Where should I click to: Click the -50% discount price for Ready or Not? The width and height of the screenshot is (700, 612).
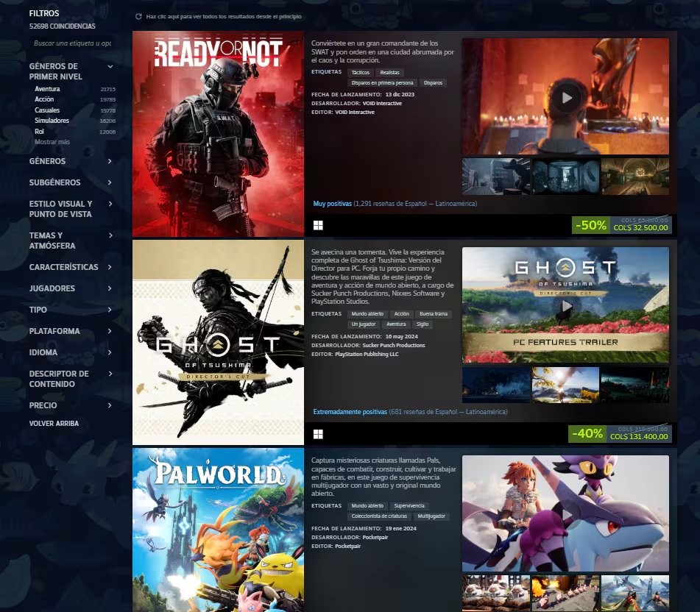(621, 225)
